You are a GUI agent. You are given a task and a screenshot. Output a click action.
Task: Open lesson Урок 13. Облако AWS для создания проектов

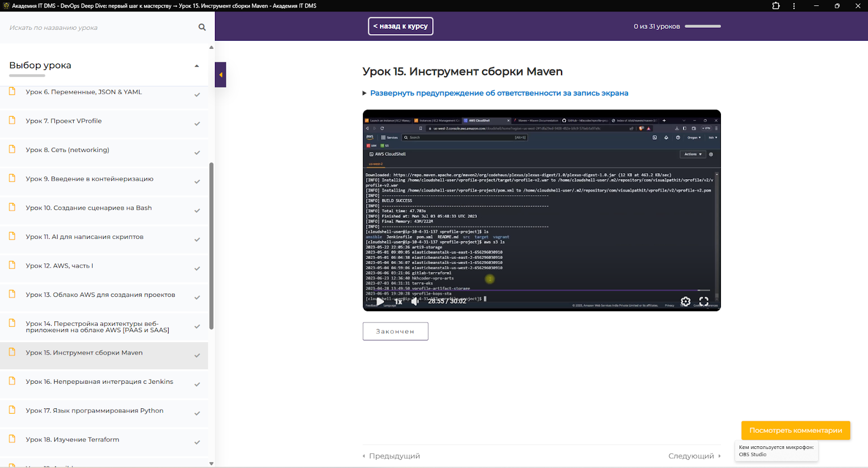click(100, 295)
